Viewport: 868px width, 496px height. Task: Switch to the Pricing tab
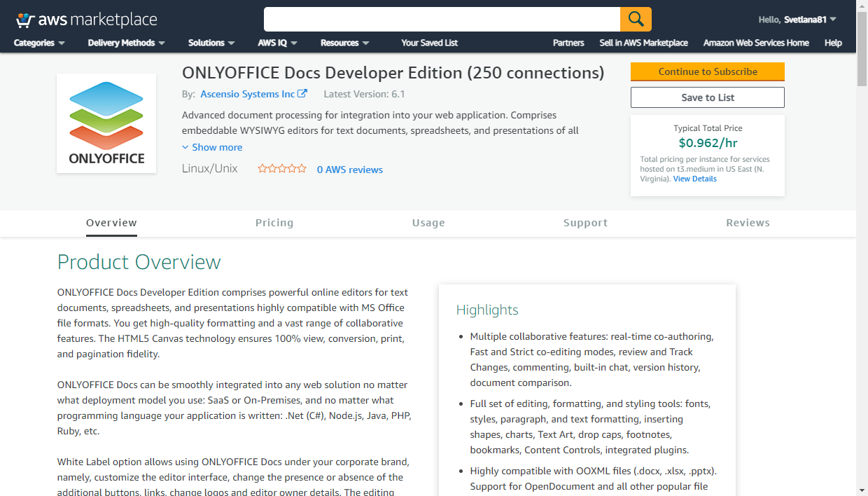click(274, 223)
